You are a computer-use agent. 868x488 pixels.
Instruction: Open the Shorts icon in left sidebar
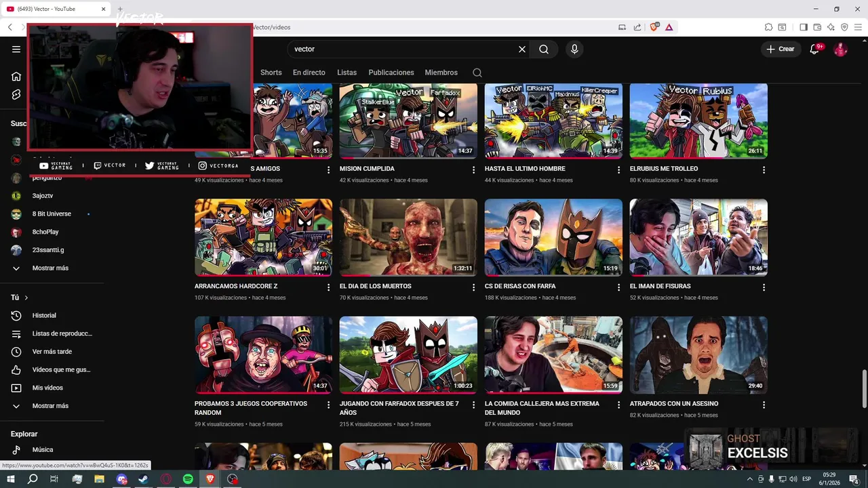click(16, 94)
